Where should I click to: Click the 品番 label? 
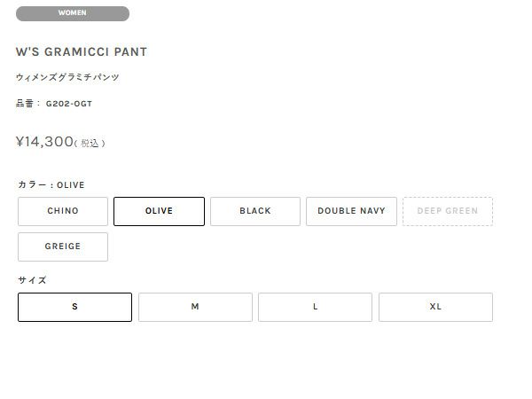point(27,104)
